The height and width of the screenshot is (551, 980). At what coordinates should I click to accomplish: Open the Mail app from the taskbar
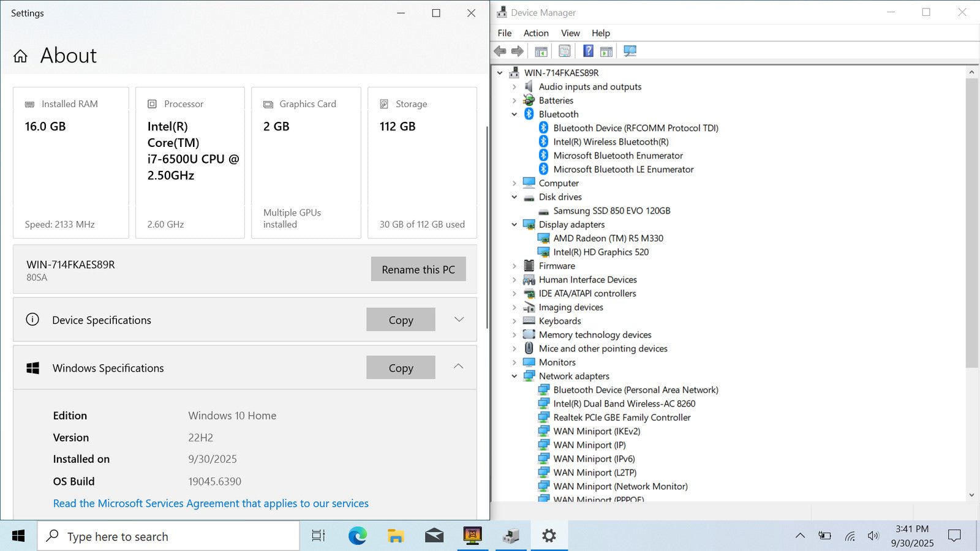point(434,536)
